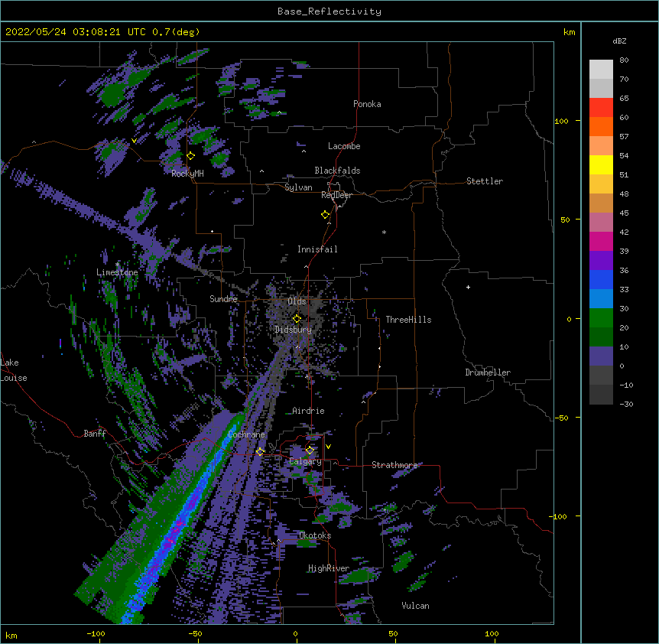
Task: Click the Lacombe city label
Action: [344, 146]
